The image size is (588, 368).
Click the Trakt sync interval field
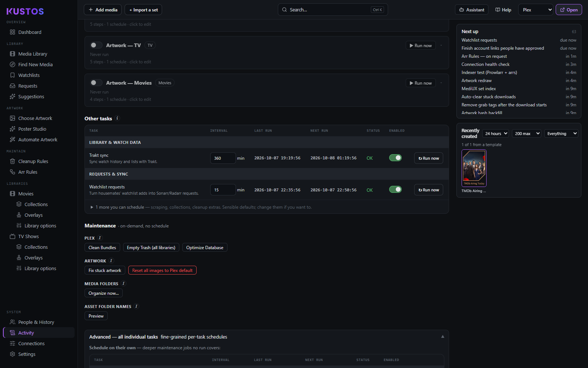coord(223,158)
